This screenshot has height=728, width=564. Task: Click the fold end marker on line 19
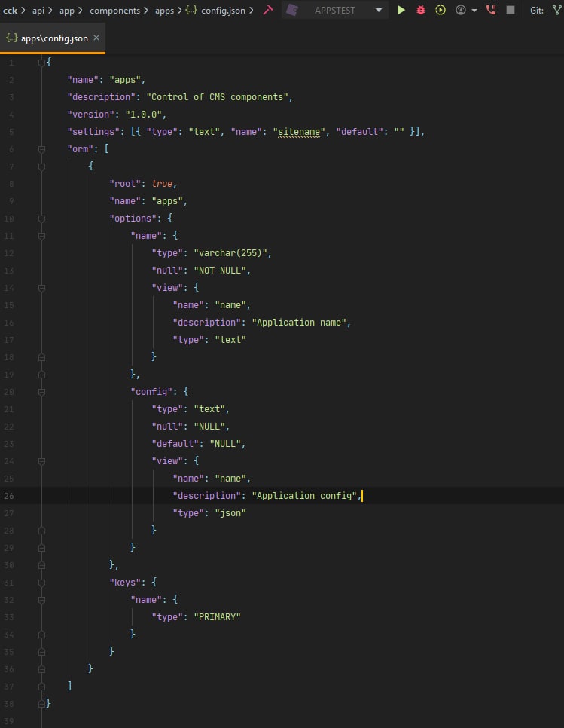[x=41, y=375]
